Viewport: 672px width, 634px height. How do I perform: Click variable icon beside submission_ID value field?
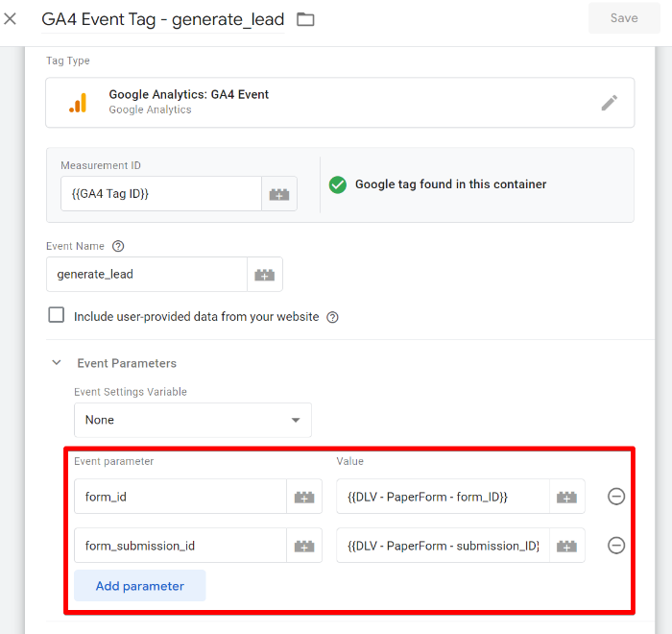click(567, 546)
